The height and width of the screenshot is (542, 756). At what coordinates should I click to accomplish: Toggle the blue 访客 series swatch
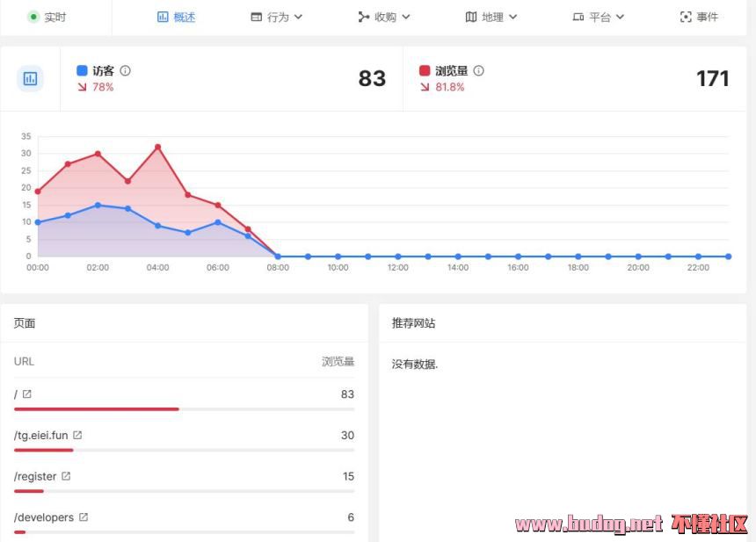tap(82, 71)
